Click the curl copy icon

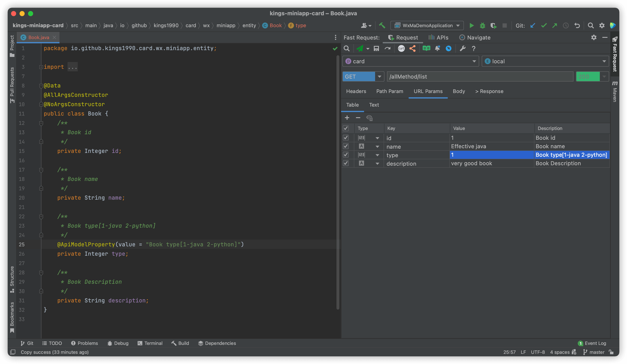pyautogui.click(x=401, y=48)
